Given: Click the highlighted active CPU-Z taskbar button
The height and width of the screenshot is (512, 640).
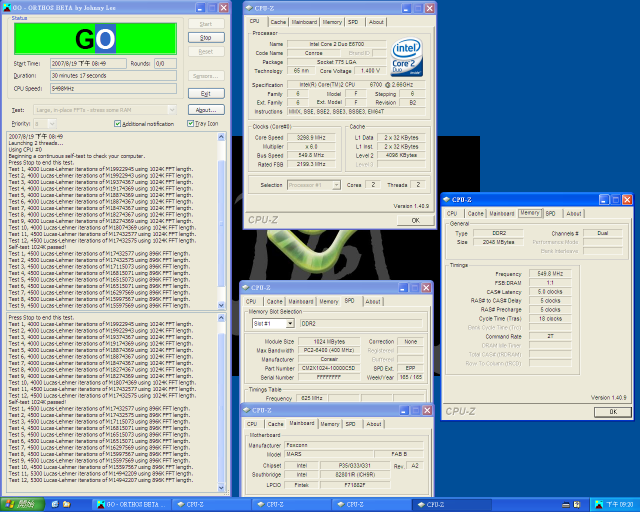Looking at the screenshot, I should click(452, 505).
